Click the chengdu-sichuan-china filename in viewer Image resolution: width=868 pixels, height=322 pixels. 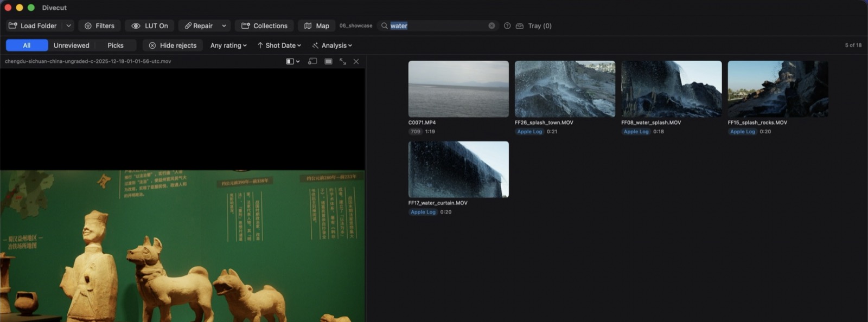click(x=88, y=61)
